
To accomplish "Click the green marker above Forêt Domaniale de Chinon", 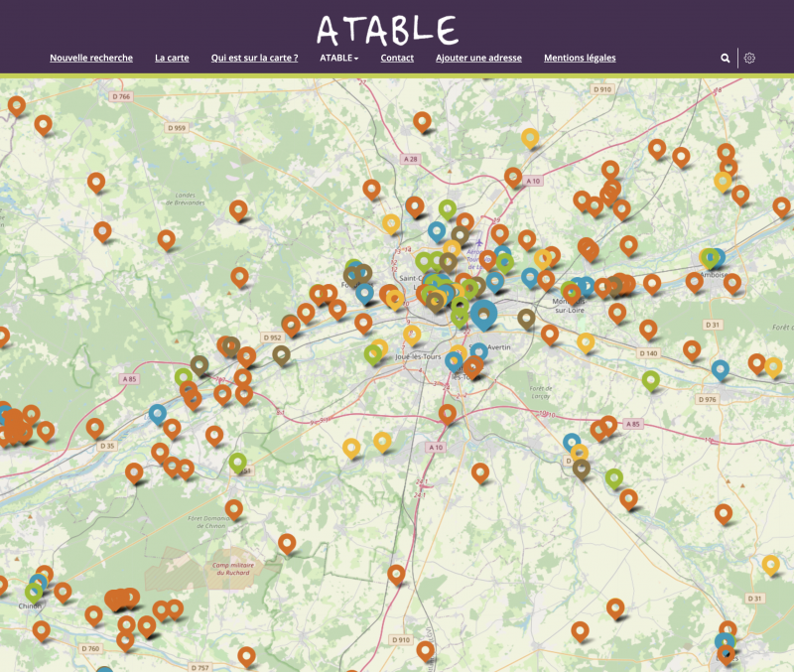I will point(237,462).
